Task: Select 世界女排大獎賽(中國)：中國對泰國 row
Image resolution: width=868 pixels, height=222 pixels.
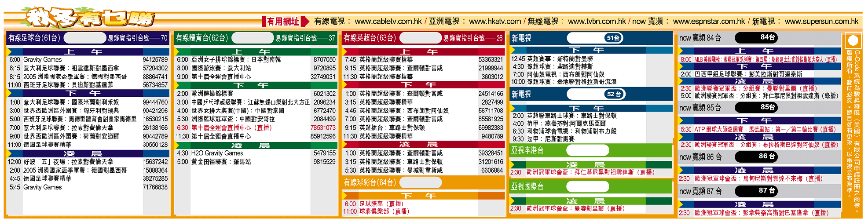Action: (x=256, y=111)
